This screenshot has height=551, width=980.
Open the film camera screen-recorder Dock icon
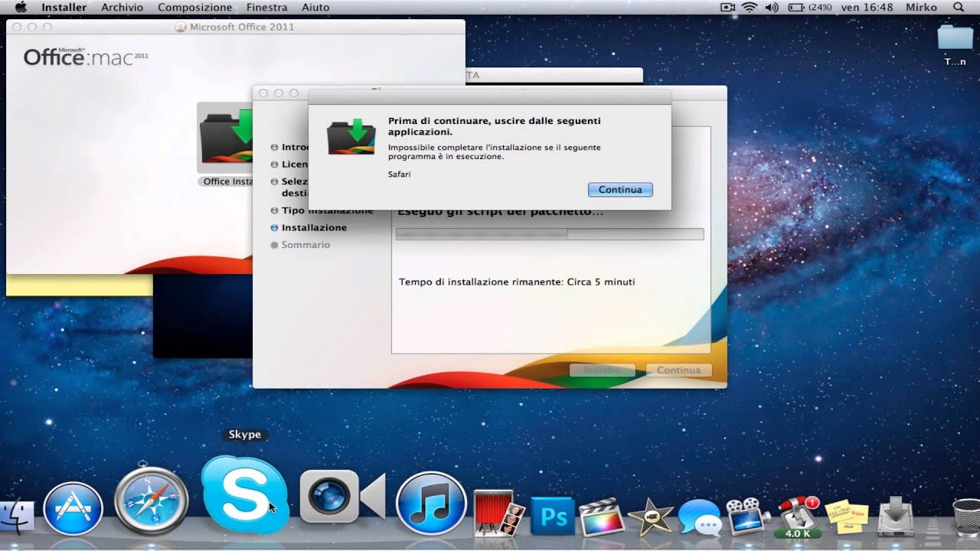tap(748, 517)
